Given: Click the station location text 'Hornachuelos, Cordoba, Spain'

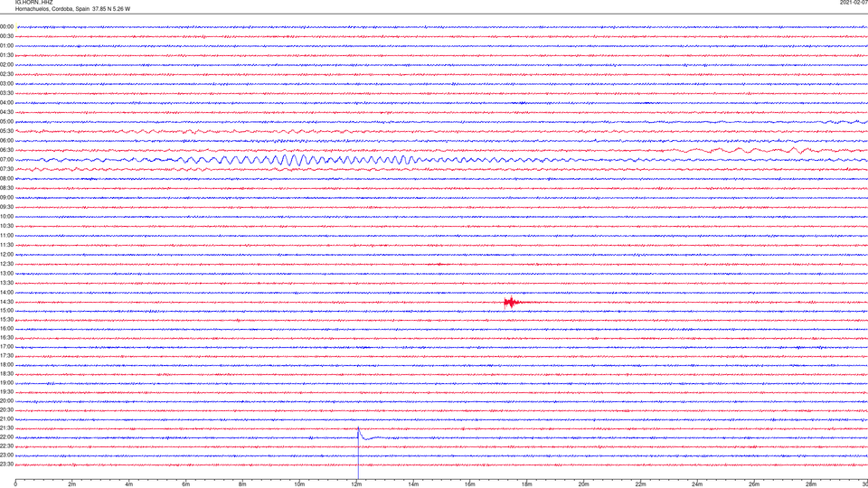Looking at the screenshot, I should click(52, 9).
